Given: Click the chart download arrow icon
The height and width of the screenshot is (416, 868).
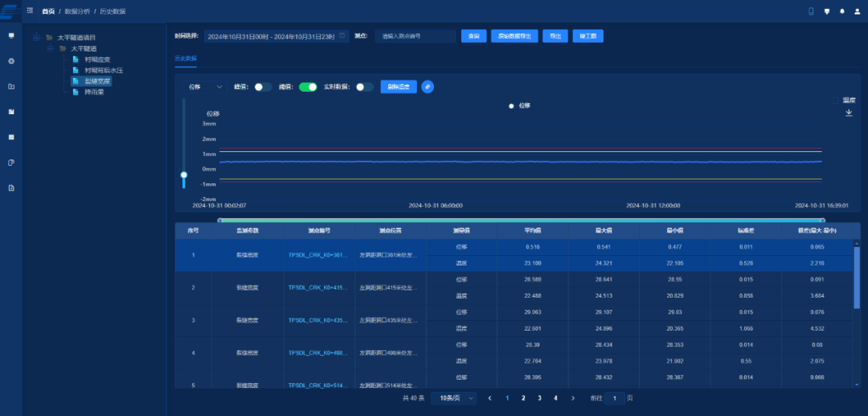Looking at the screenshot, I should pyautogui.click(x=849, y=113).
